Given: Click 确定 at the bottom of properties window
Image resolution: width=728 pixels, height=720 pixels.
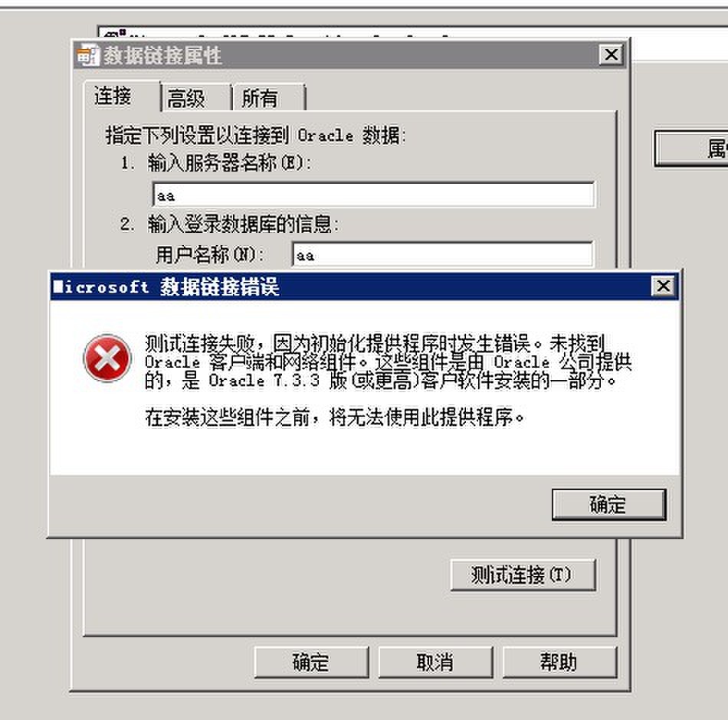Looking at the screenshot, I should (311, 663).
